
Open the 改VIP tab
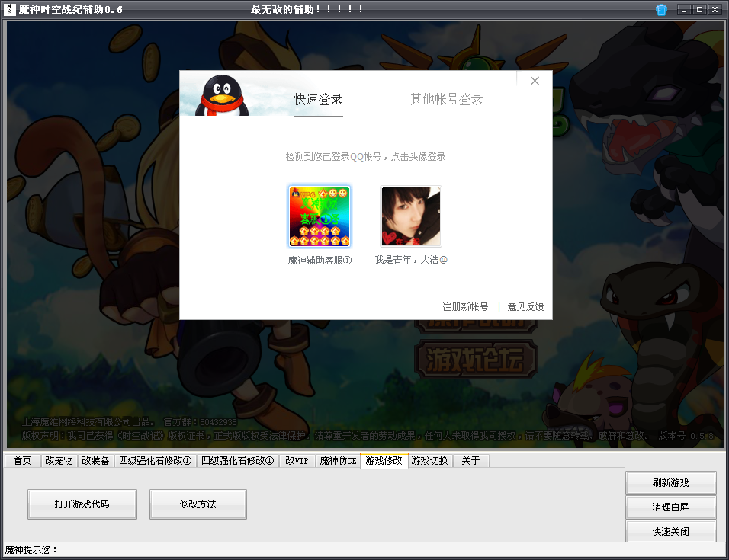point(297,461)
